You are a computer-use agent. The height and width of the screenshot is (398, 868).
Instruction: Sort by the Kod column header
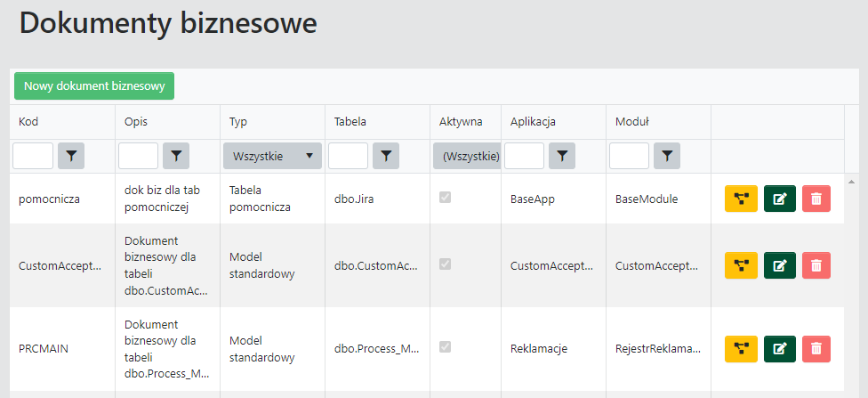(28, 122)
